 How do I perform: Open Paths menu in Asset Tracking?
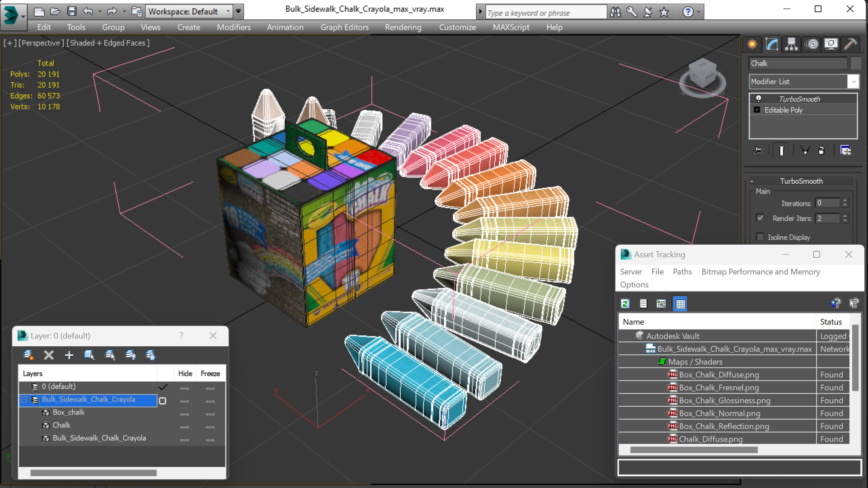[x=682, y=271]
